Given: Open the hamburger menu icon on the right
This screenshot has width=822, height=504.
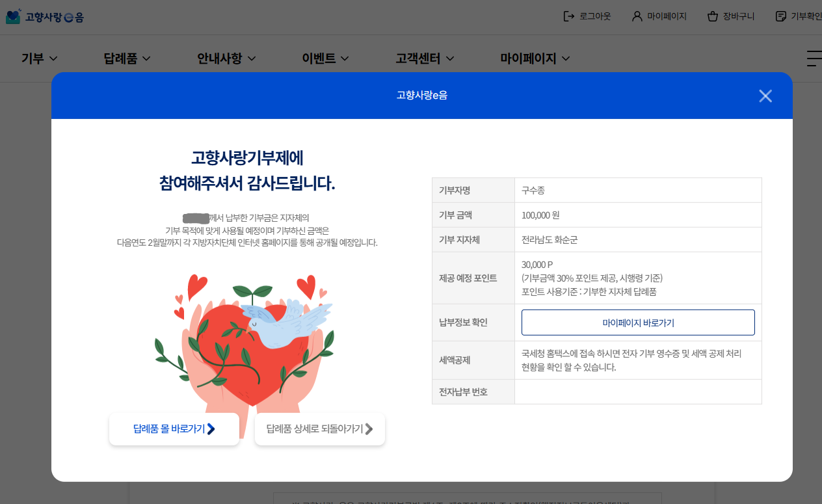Looking at the screenshot, I should 814,59.
